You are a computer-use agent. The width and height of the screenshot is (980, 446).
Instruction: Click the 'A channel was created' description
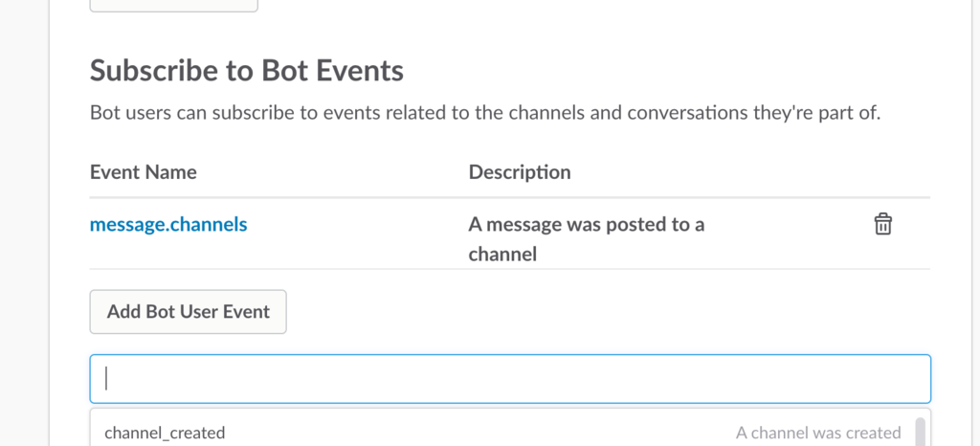[x=818, y=433]
